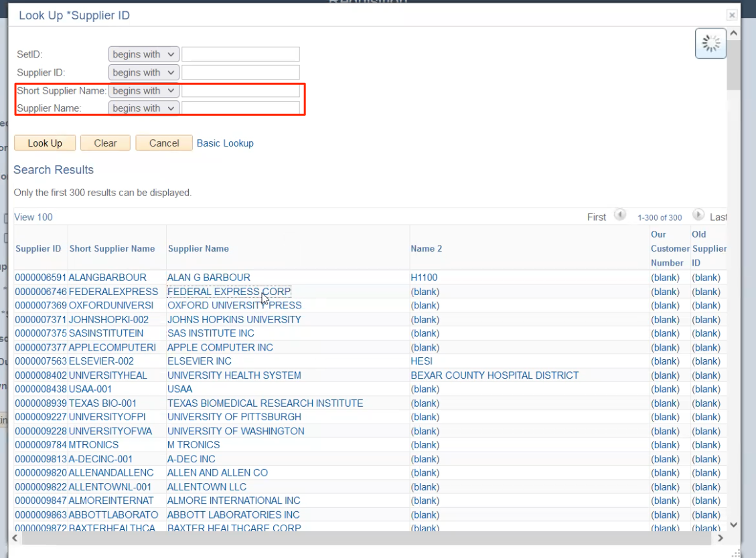
Task: Click the previous page arrow icon
Action: [620, 214]
